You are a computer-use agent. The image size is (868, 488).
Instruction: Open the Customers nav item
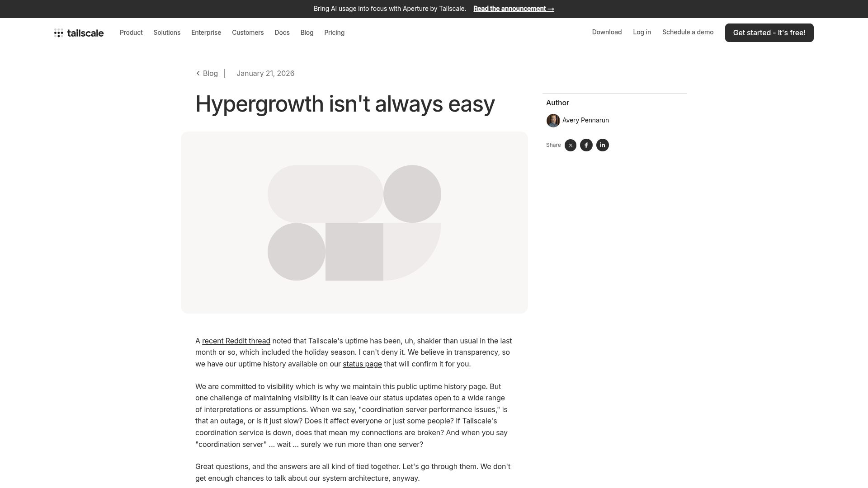248,33
